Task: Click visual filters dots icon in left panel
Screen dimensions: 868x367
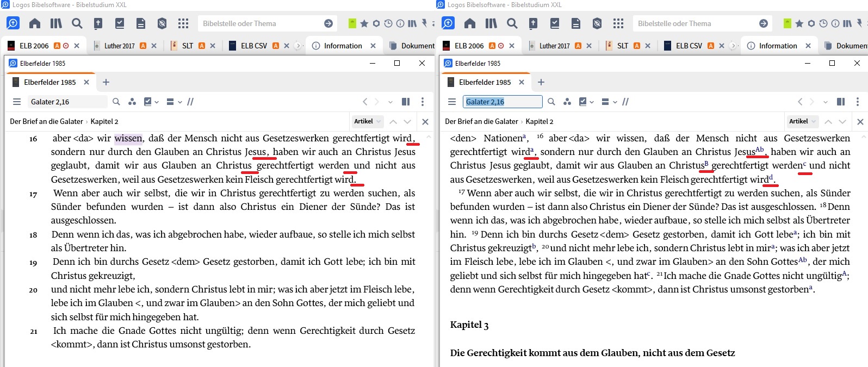Action: (x=132, y=102)
